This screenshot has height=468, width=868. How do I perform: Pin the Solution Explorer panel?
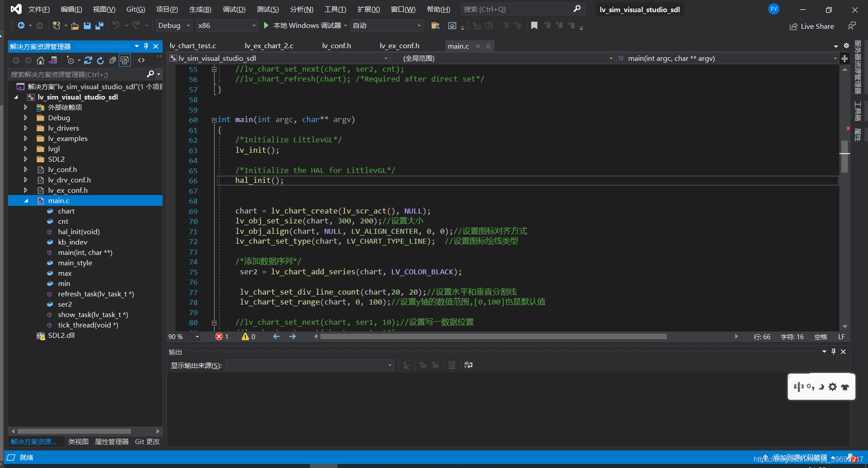(146, 46)
